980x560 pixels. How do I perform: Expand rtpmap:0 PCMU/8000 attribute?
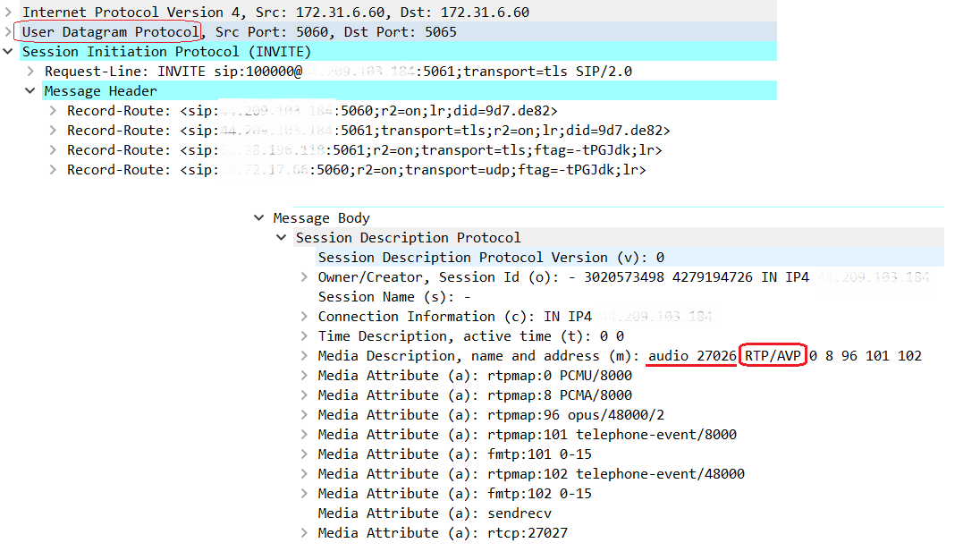click(x=305, y=376)
